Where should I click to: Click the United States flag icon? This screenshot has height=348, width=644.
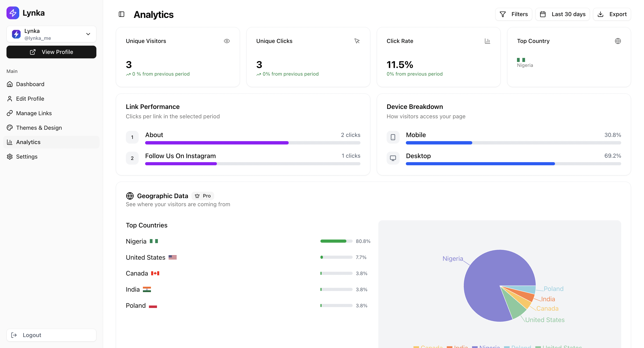point(172,257)
